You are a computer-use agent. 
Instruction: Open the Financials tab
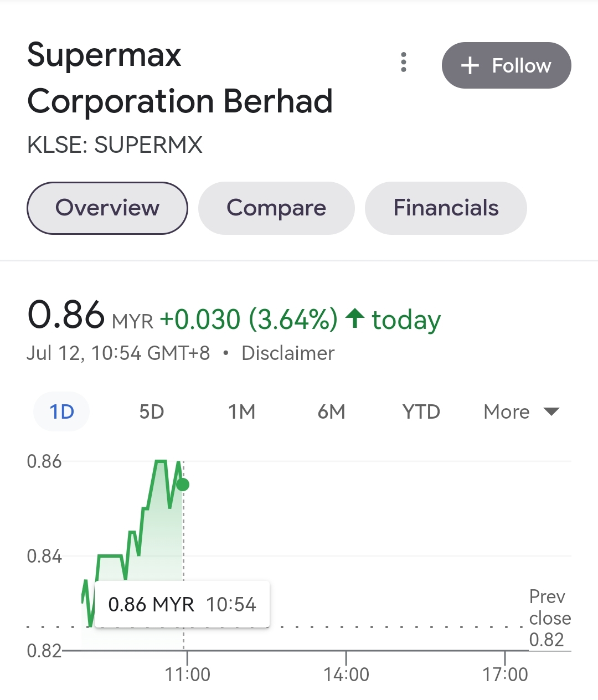coord(446,208)
